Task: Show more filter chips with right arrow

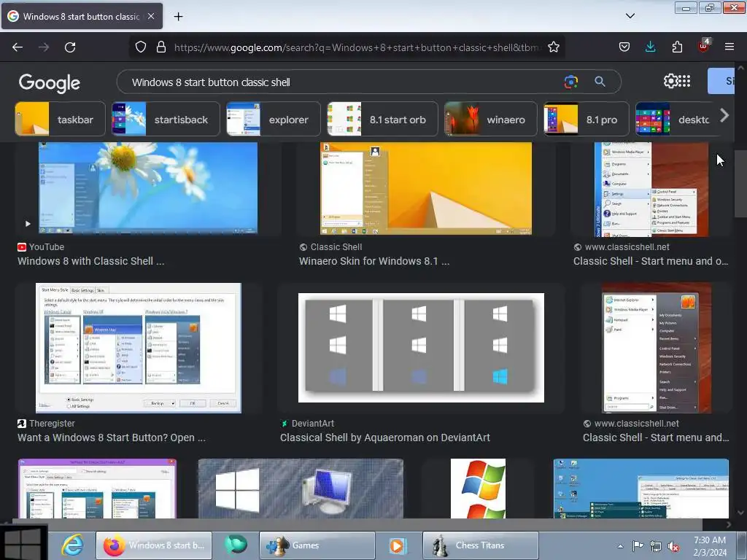Action: tap(724, 116)
